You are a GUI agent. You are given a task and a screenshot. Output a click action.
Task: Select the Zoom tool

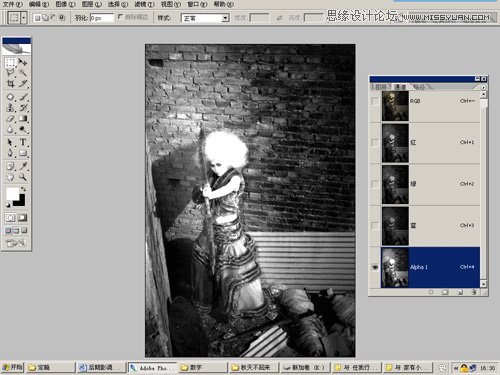(23, 177)
